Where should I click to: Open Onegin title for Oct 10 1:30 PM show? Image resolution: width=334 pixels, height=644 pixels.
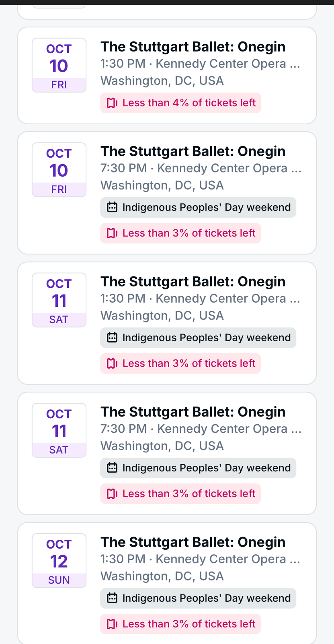(x=193, y=47)
